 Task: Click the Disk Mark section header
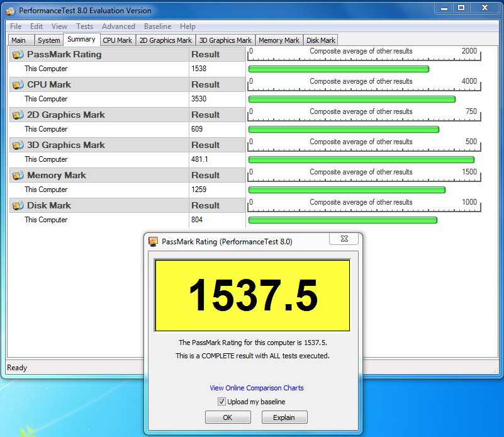(99, 205)
